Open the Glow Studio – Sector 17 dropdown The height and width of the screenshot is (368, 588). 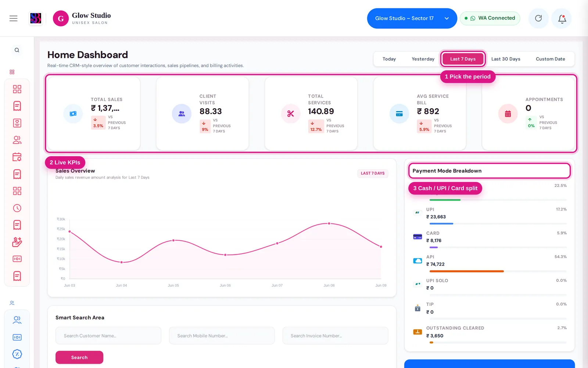point(412,18)
